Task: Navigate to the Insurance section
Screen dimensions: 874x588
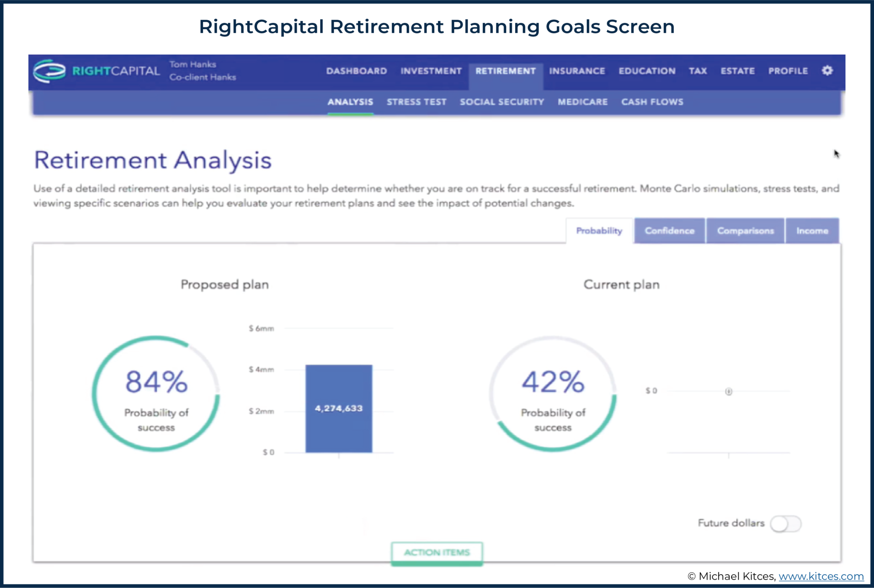Action: tap(577, 71)
